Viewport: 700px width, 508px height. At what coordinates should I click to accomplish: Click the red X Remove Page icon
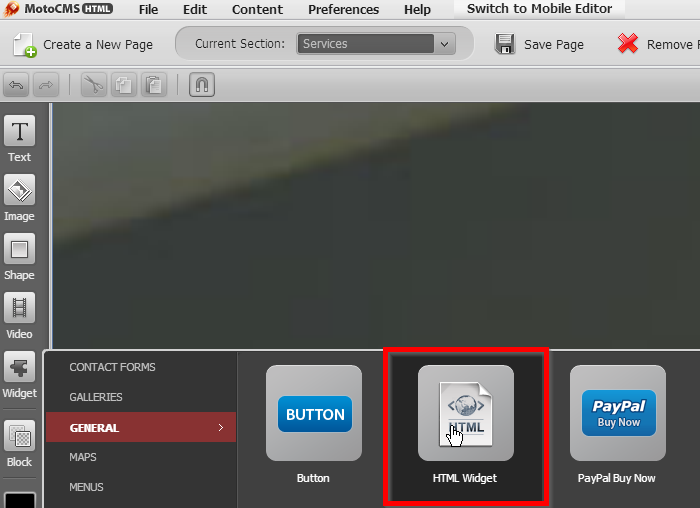click(x=628, y=43)
